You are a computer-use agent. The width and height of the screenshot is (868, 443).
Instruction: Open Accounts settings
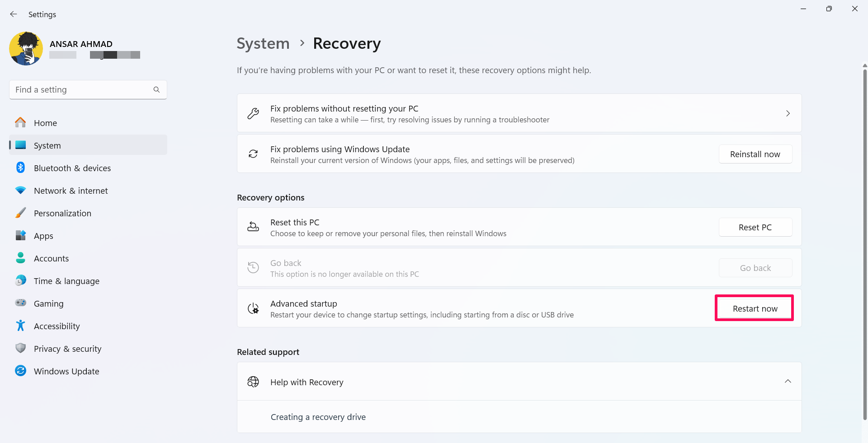tap(88, 258)
